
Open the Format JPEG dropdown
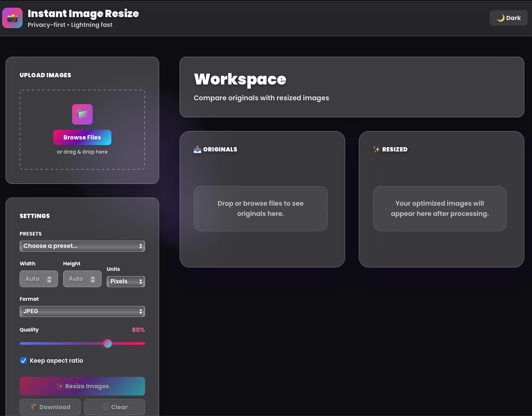pos(82,311)
